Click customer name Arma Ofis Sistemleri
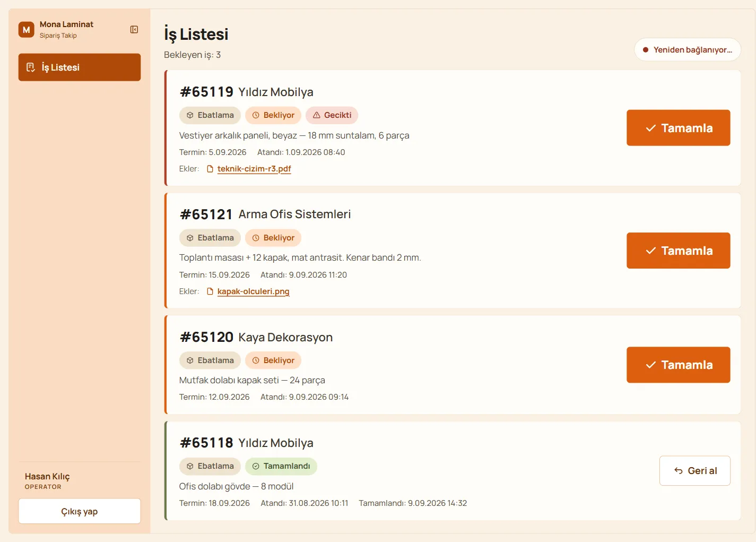 coord(295,214)
